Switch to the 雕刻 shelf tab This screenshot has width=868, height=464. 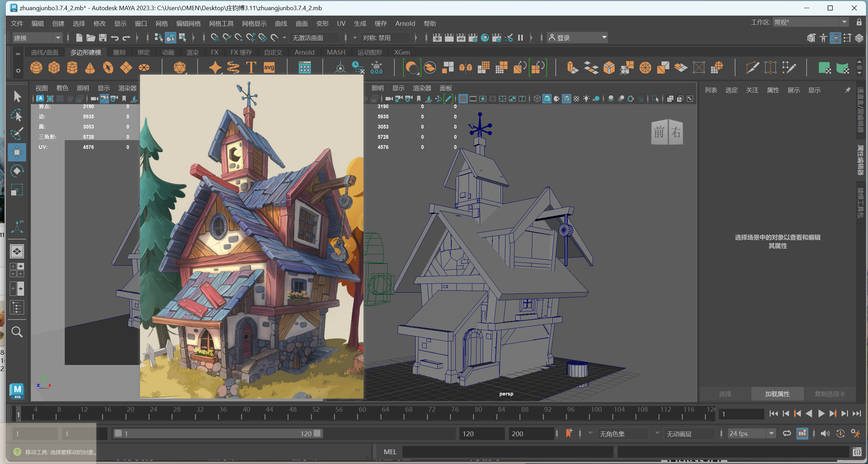click(119, 52)
